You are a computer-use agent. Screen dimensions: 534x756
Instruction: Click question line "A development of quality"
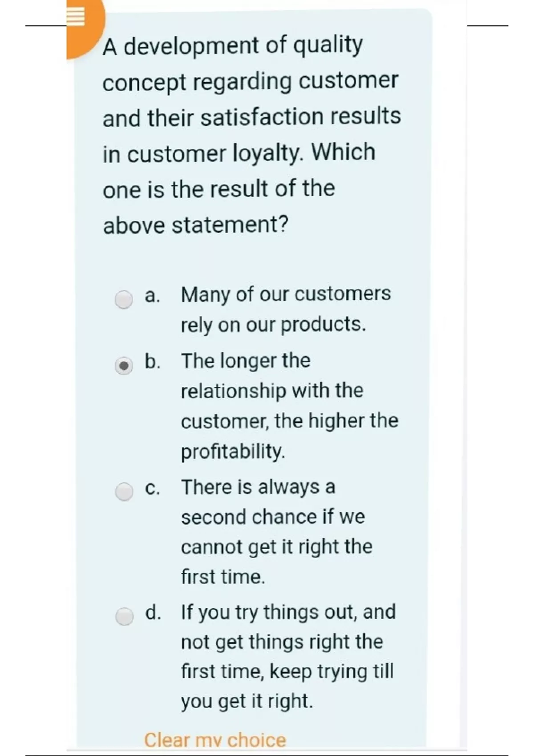point(232,46)
